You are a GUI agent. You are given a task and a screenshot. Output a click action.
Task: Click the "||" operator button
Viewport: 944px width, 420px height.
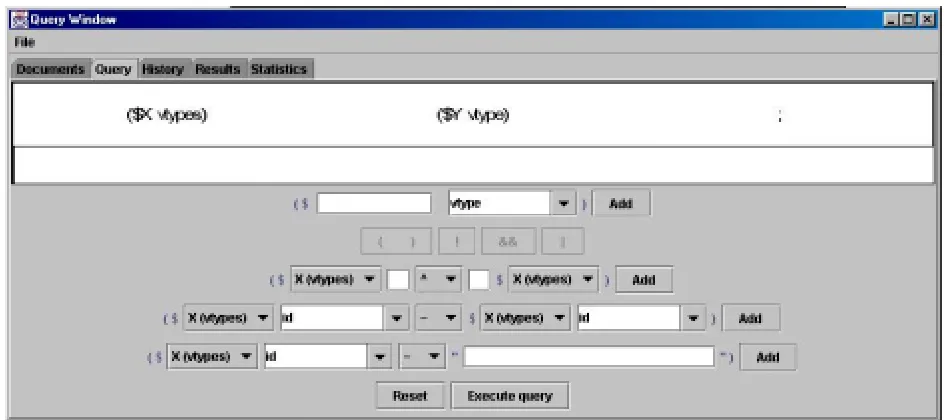coord(562,241)
